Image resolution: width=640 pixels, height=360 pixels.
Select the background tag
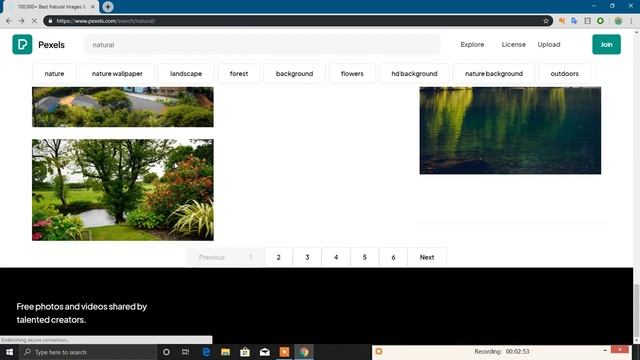(x=294, y=73)
